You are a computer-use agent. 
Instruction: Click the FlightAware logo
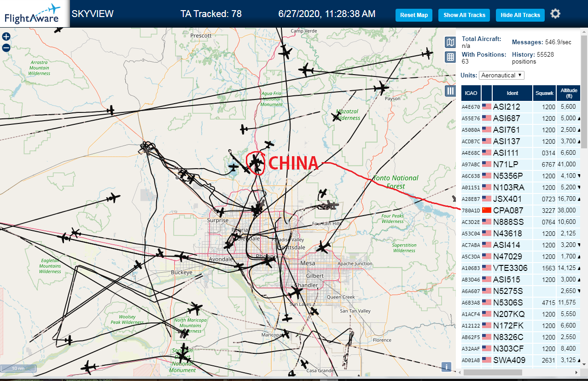35,14
